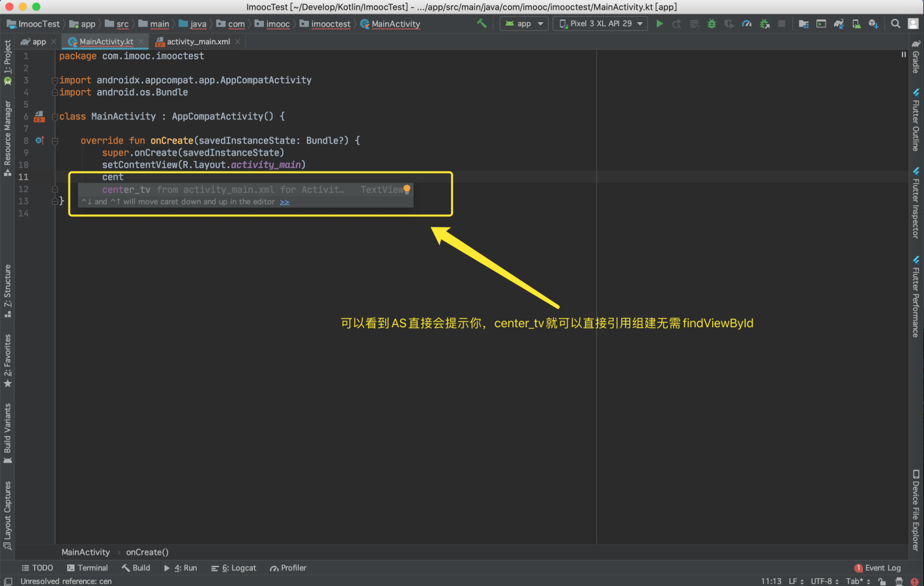Click the error indicator icon in status bar

[914, 581]
